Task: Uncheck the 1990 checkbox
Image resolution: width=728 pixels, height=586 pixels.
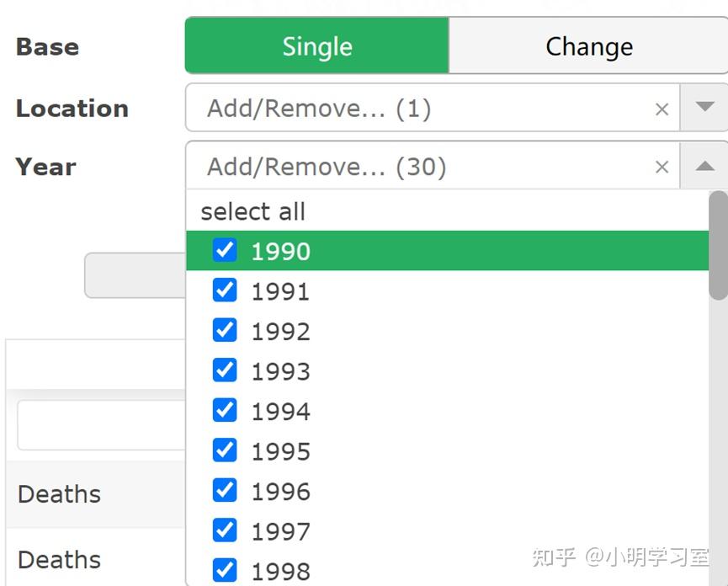Action: click(225, 250)
